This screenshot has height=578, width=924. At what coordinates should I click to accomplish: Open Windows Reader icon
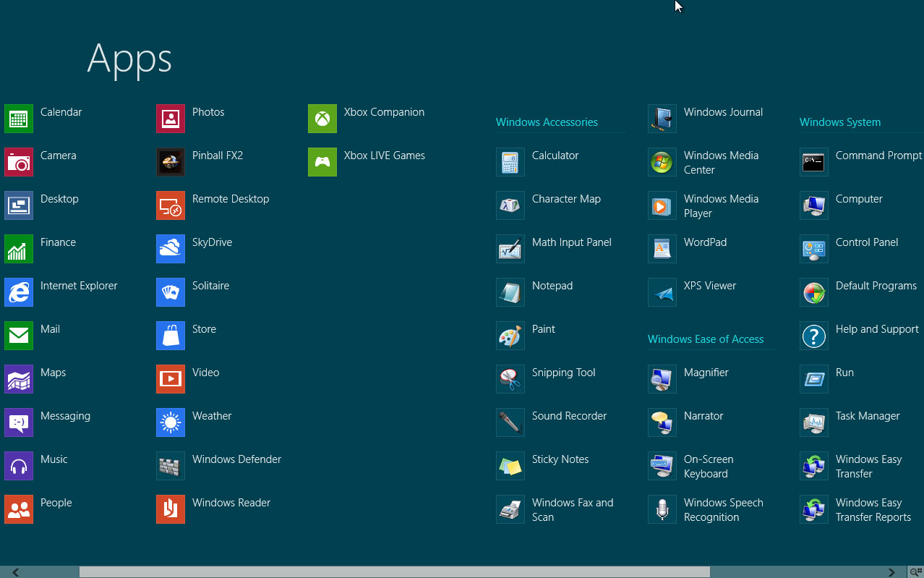(171, 509)
